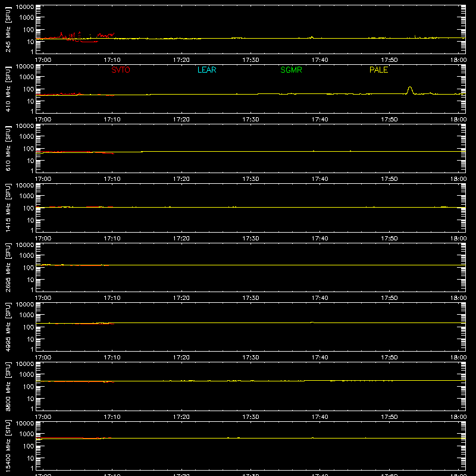Select the 8800 MHz [SFU] axis title
The width and height of the screenshot is (476, 476).
[x=8, y=386]
